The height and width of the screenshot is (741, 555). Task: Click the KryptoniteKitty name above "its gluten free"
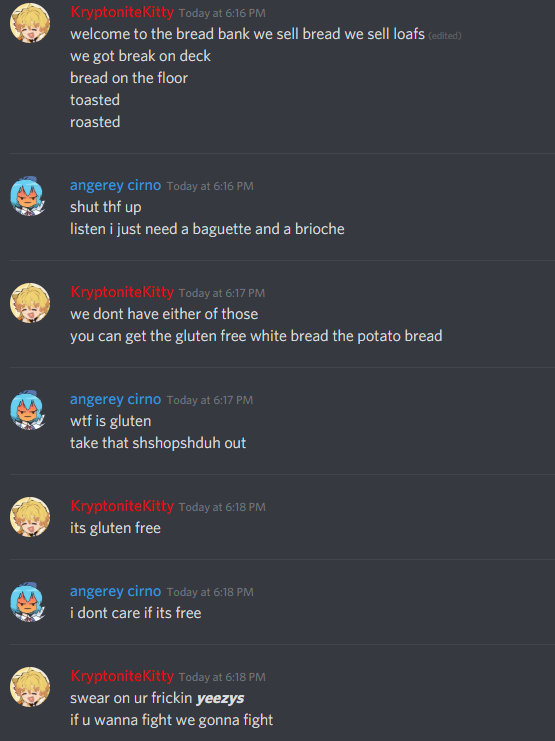[x=122, y=506]
